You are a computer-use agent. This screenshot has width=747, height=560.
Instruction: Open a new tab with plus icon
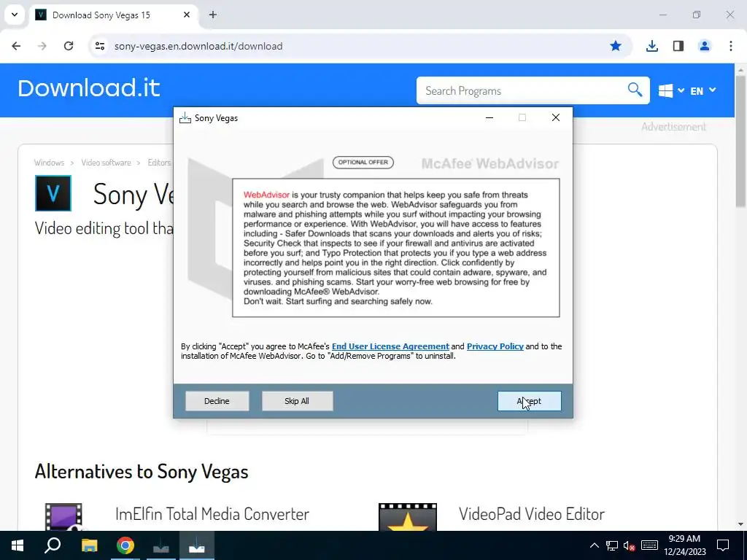(x=213, y=15)
